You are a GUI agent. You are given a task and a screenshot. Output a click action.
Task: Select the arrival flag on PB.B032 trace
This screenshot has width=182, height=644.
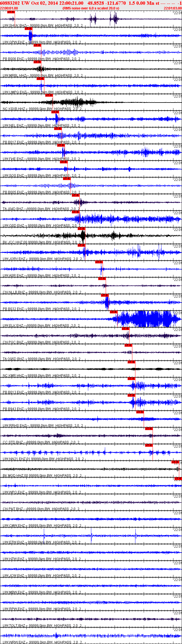pyautogui.click(x=105, y=295)
